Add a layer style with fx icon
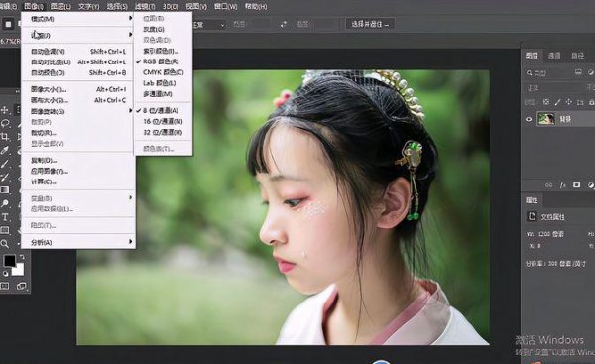595x364 pixels. point(562,185)
